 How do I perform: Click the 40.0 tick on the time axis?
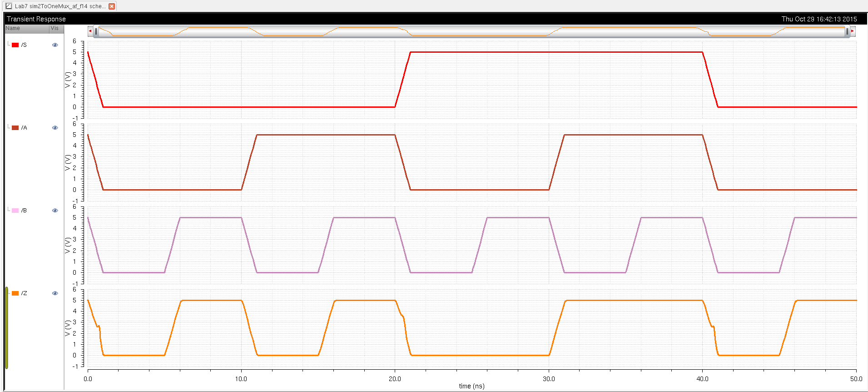coord(702,379)
